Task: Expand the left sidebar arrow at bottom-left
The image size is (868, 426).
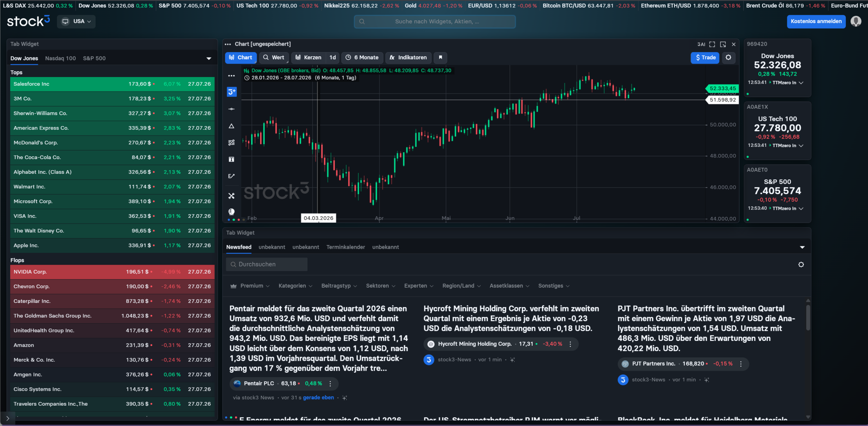Action: click(x=7, y=419)
